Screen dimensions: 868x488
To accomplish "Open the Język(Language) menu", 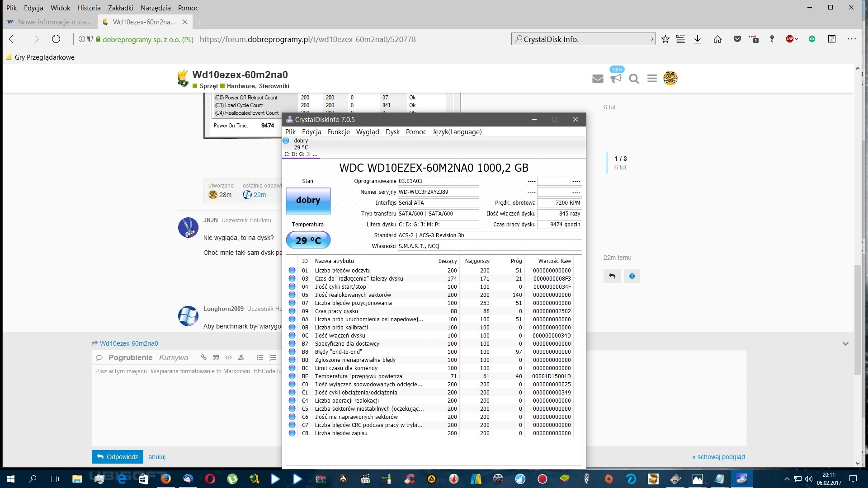I will (x=457, y=132).
